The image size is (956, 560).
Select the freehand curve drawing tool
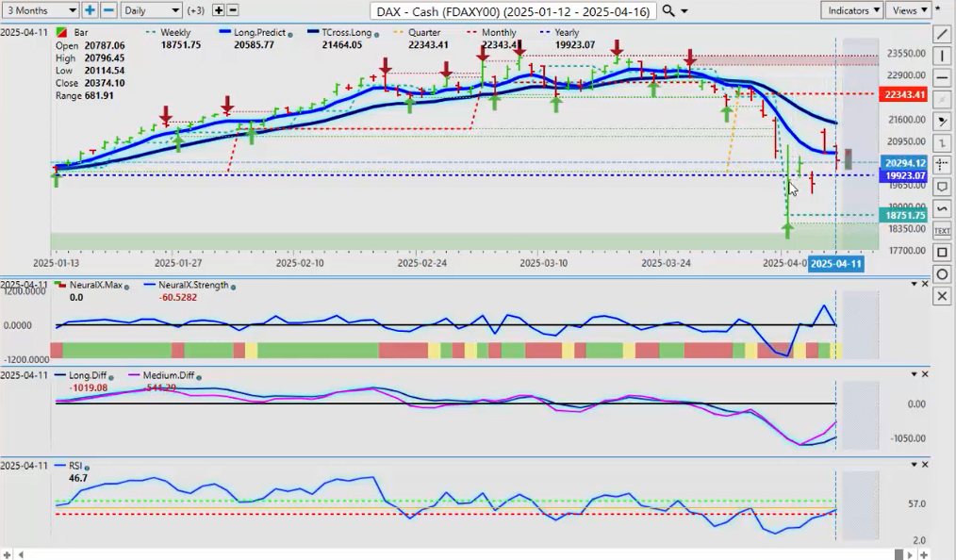942,209
